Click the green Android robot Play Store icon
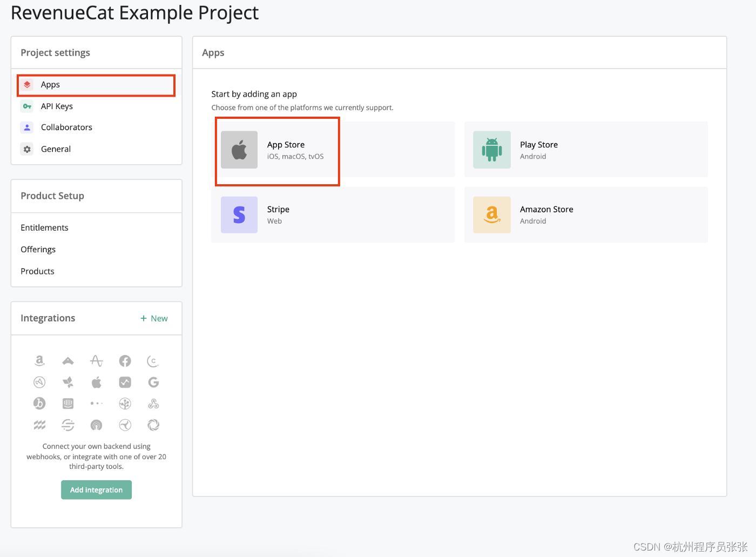The width and height of the screenshot is (756, 557). click(492, 150)
